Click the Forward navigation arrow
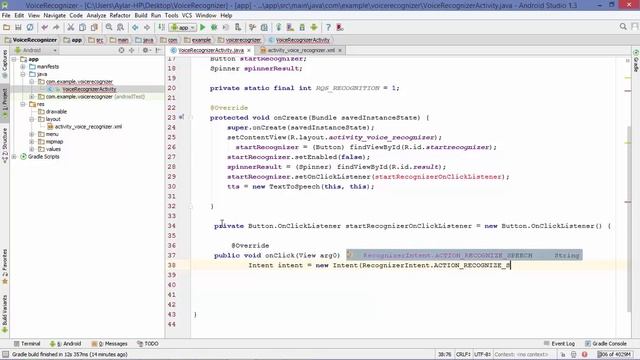This screenshot has width=640, height=360. pyautogui.click(x=147, y=27)
